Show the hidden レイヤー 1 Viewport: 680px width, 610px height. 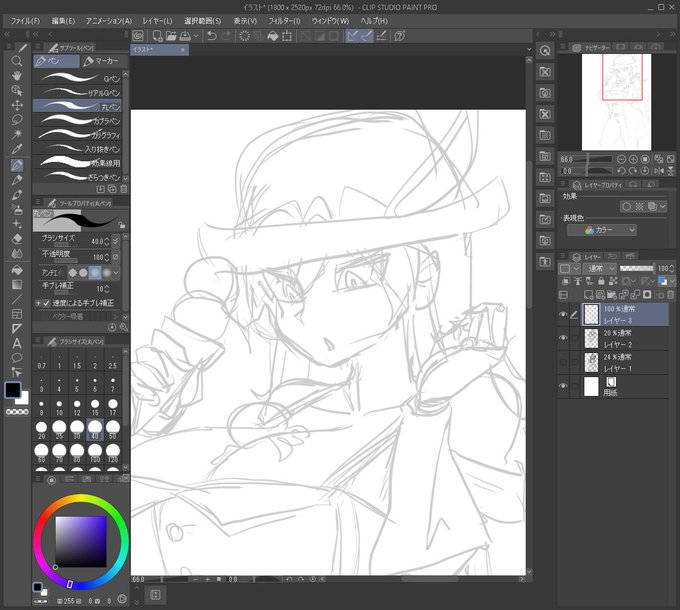[563, 362]
